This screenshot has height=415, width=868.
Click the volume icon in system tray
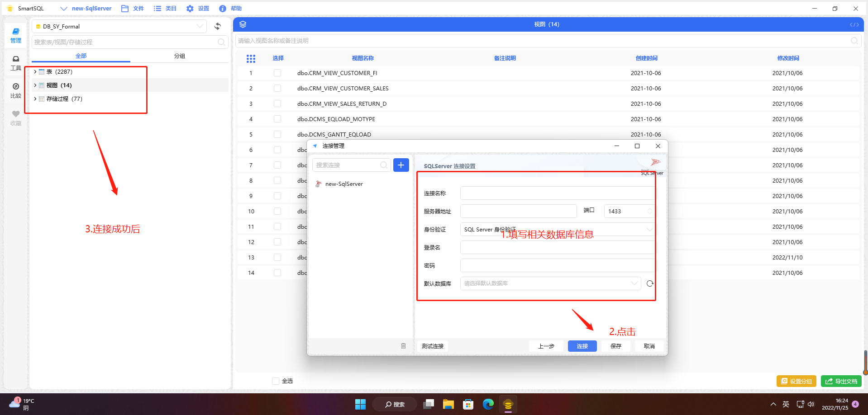click(x=811, y=404)
